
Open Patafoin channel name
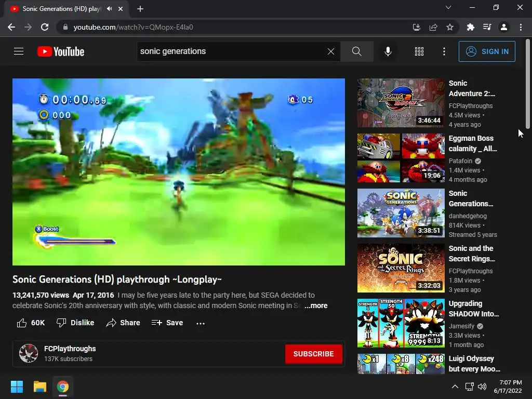(x=460, y=161)
